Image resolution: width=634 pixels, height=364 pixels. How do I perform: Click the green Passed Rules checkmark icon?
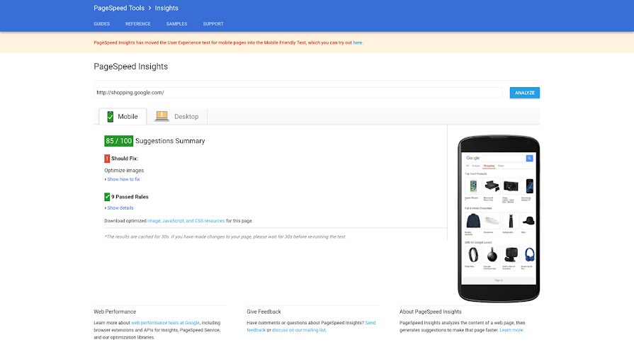[x=107, y=197]
